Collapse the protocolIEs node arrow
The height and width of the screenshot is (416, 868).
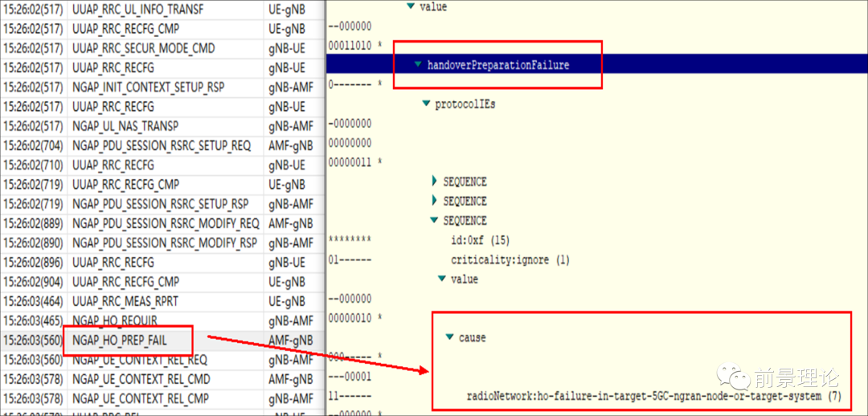click(x=426, y=104)
